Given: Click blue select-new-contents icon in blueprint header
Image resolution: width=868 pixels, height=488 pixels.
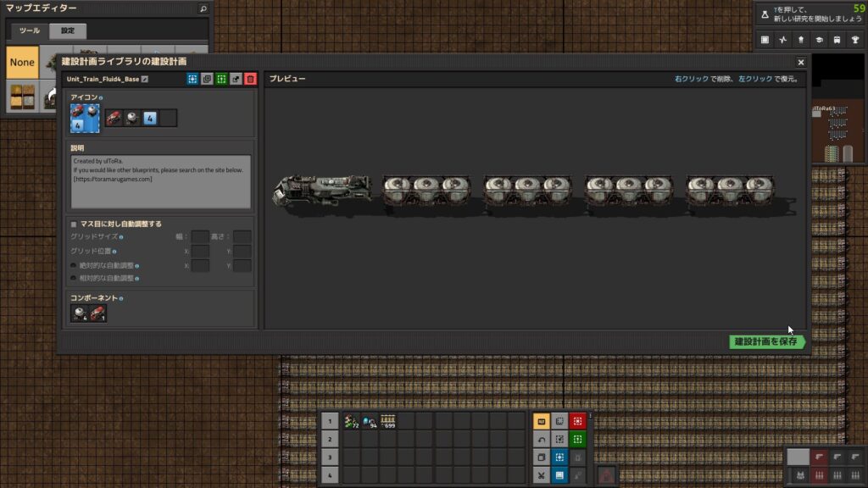Looking at the screenshot, I should [192, 79].
